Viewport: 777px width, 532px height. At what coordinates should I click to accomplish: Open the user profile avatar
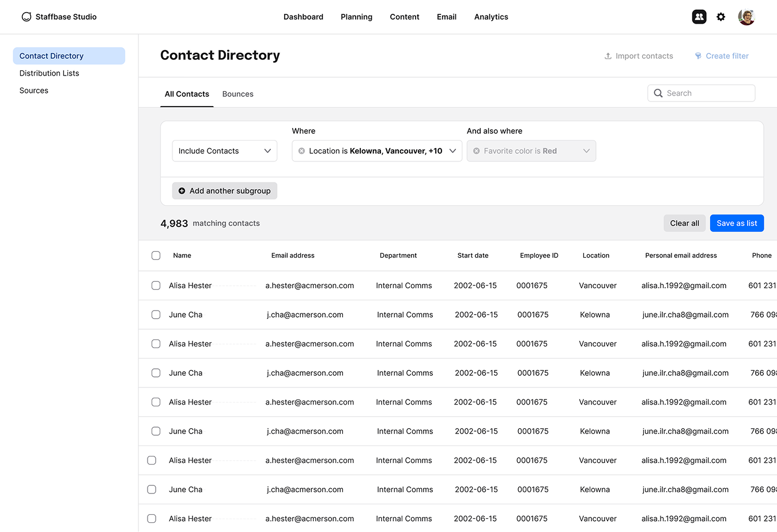pyautogui.click(x=746, y=17)
